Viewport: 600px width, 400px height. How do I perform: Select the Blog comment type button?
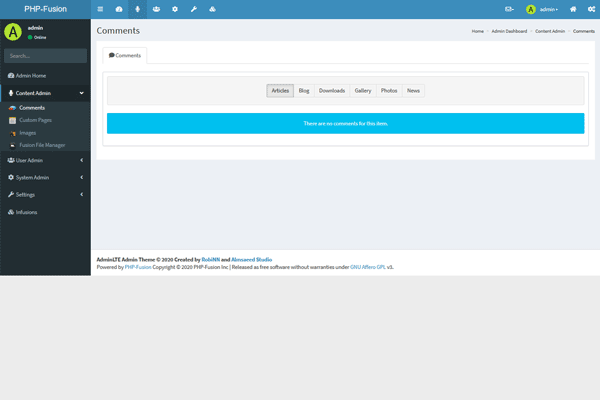304,91
